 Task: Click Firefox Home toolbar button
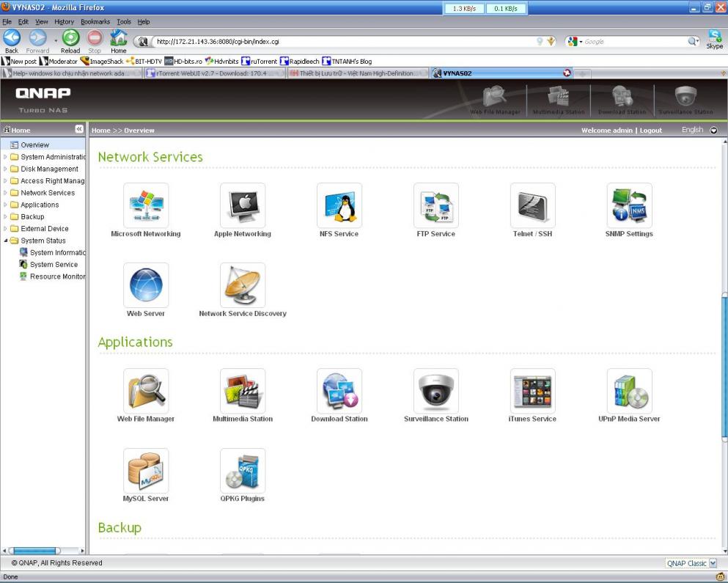tap(118, 41)
